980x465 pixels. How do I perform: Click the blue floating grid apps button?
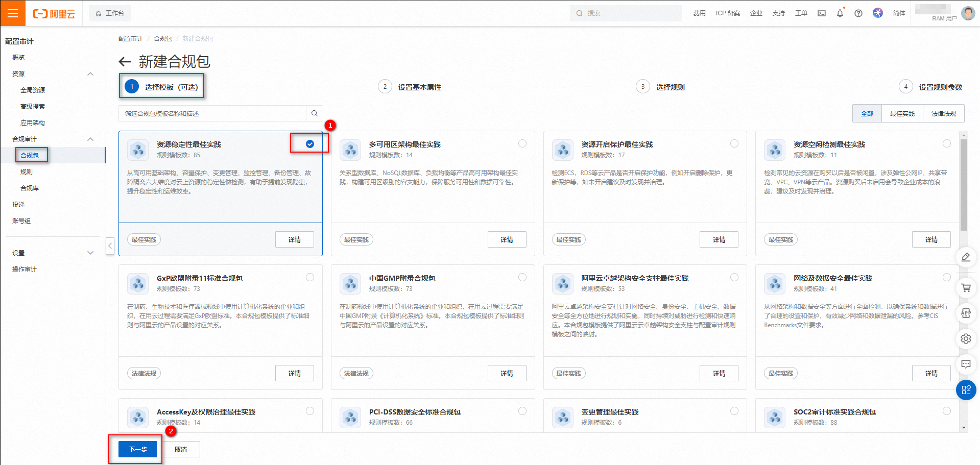coord(966,390)
